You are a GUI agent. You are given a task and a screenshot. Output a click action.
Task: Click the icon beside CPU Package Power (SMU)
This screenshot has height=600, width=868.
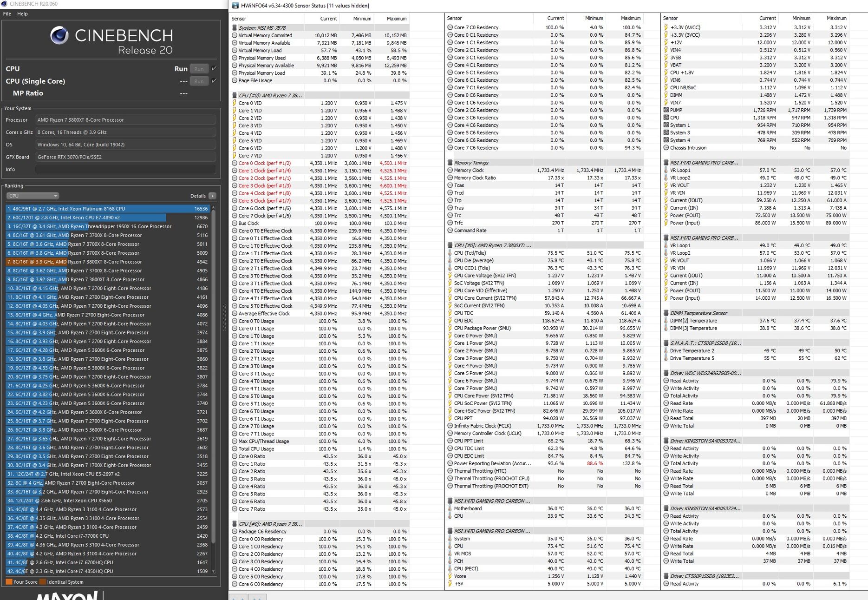point(450,328)
